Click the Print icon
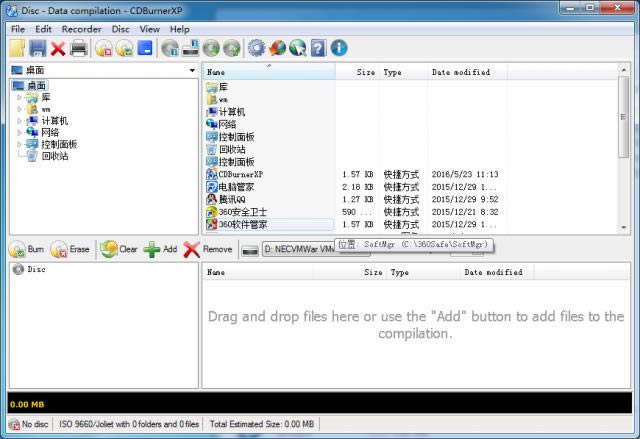 pos(79,48)
